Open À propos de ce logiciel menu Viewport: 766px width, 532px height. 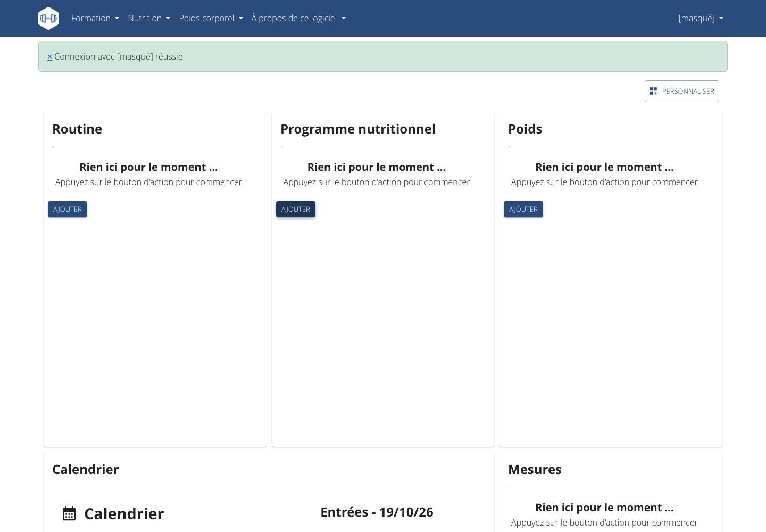point(298,18)
